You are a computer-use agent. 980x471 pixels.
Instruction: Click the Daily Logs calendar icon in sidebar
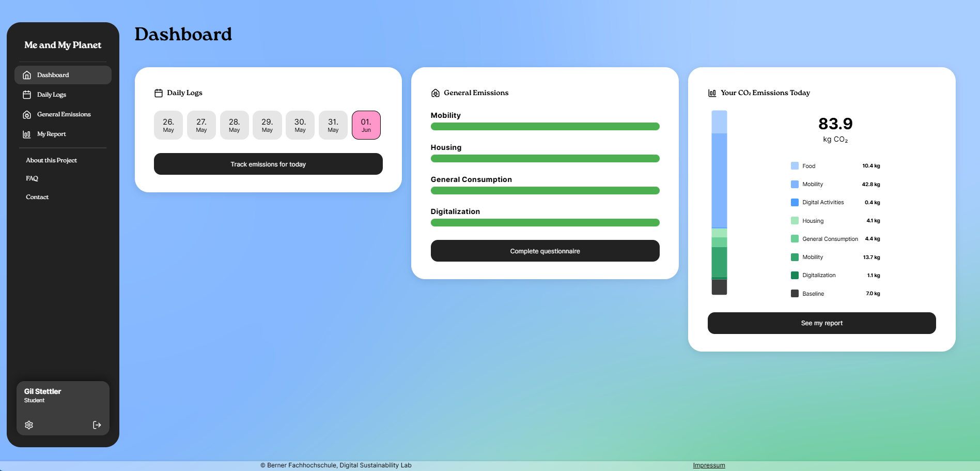click(27, 95)
